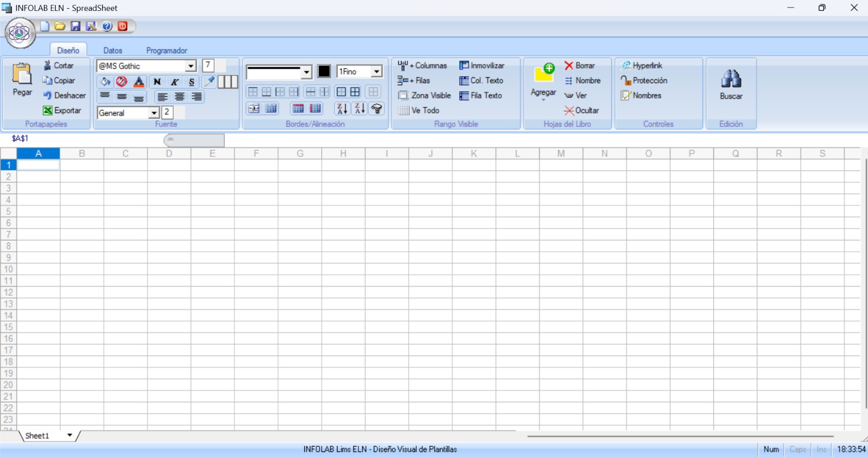Click the font size field showing 7
Image resolution: width=868 pixels, height=457 pixels.
[208, 66]
